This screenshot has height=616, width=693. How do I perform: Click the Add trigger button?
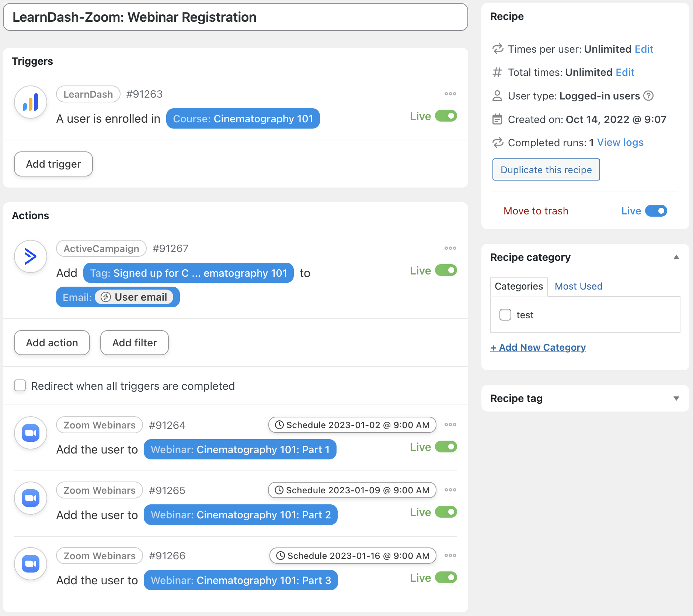53,164
